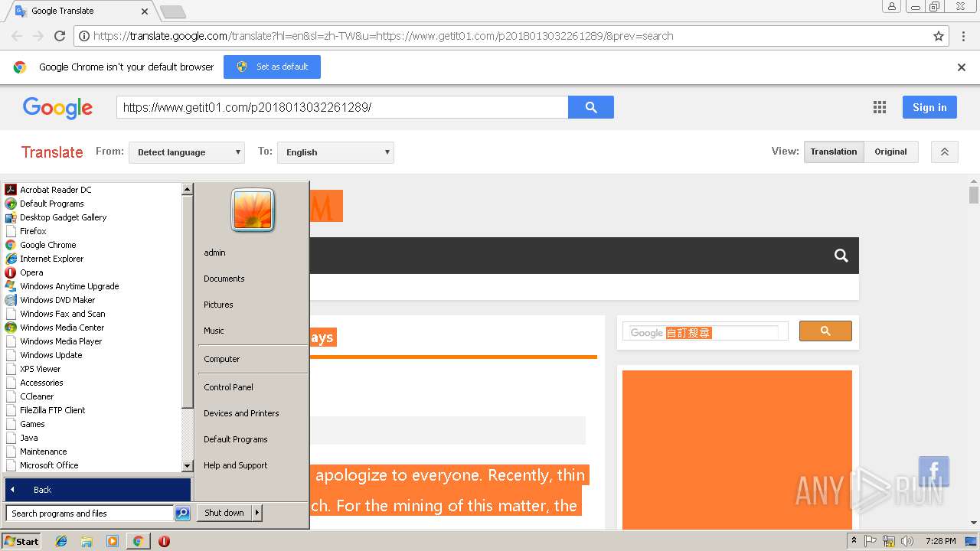The image size is (980, 551).
Task: Open Default Programs in the right pane
Action: 236,439
